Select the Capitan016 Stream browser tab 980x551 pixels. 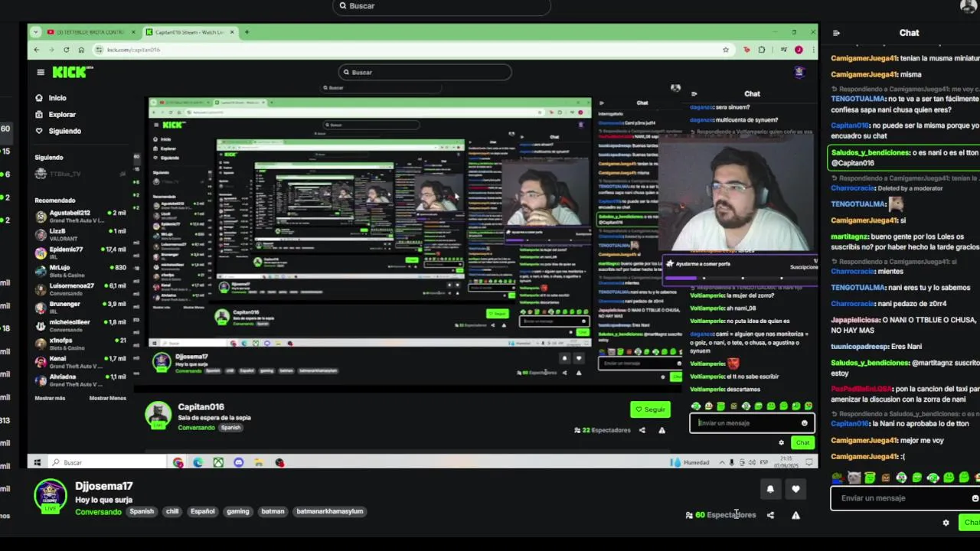tap(191, 32)
